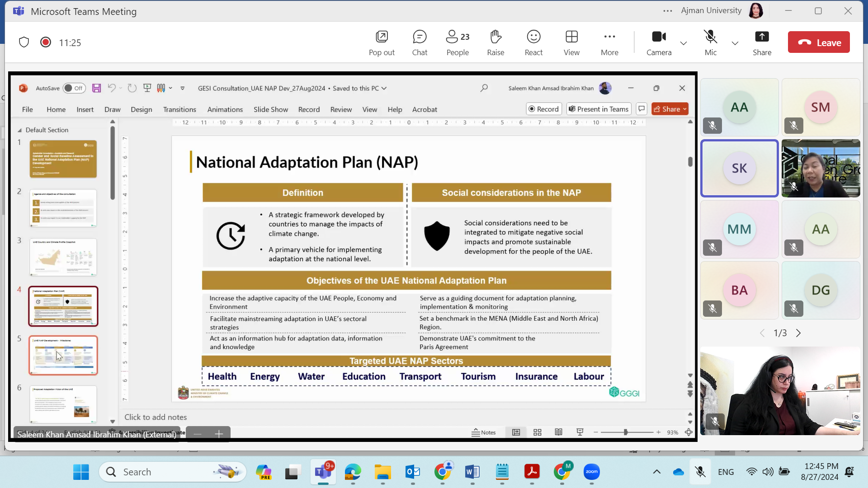Click Present in Teams button
Screen dimensions: 868x488
click(x=598, y=109)
